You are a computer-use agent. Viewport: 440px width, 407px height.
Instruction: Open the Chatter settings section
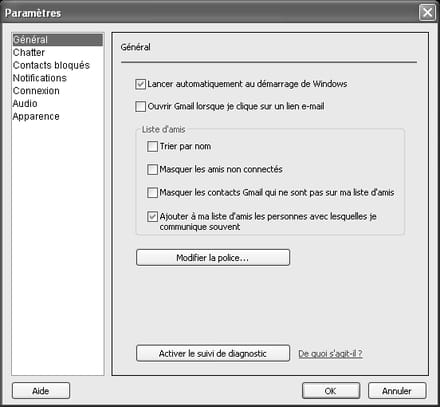click(29, 52)
